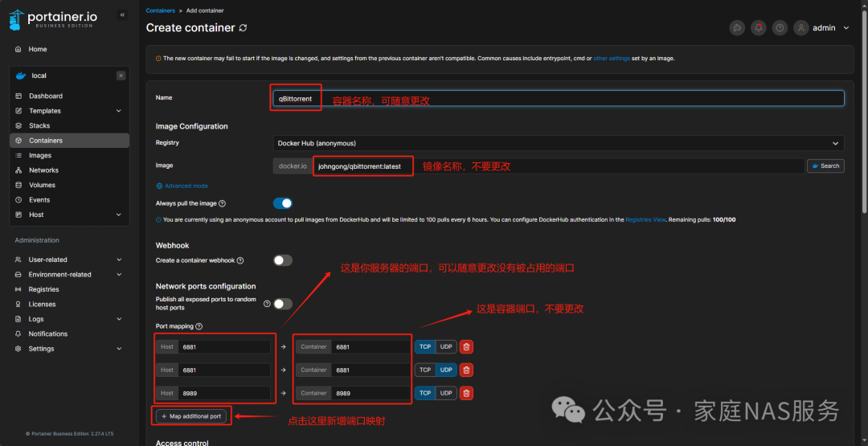Image resolution: width=868 pixels, height=446 pixels.
Task: Go to Containers breadcrumb link
Action: click(161, 10)
